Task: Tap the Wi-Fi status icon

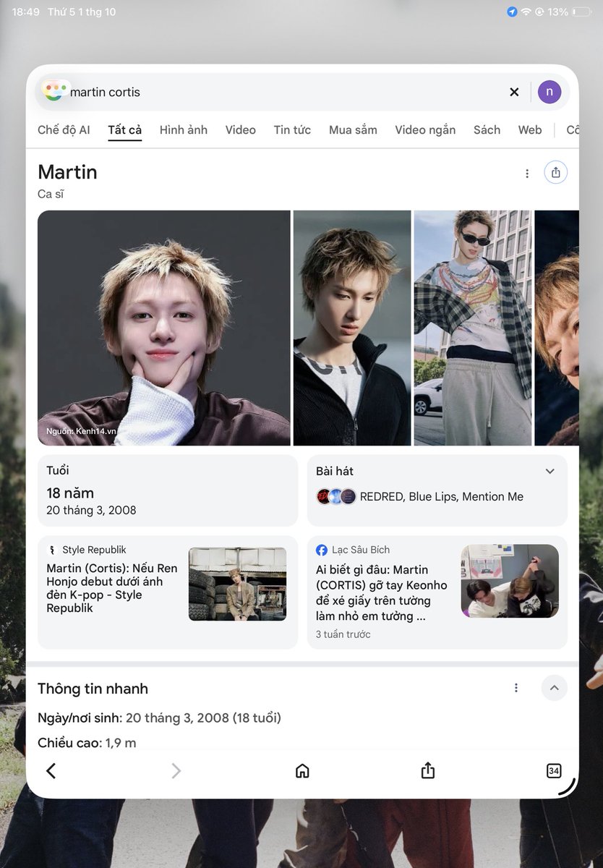Action: 526,12
